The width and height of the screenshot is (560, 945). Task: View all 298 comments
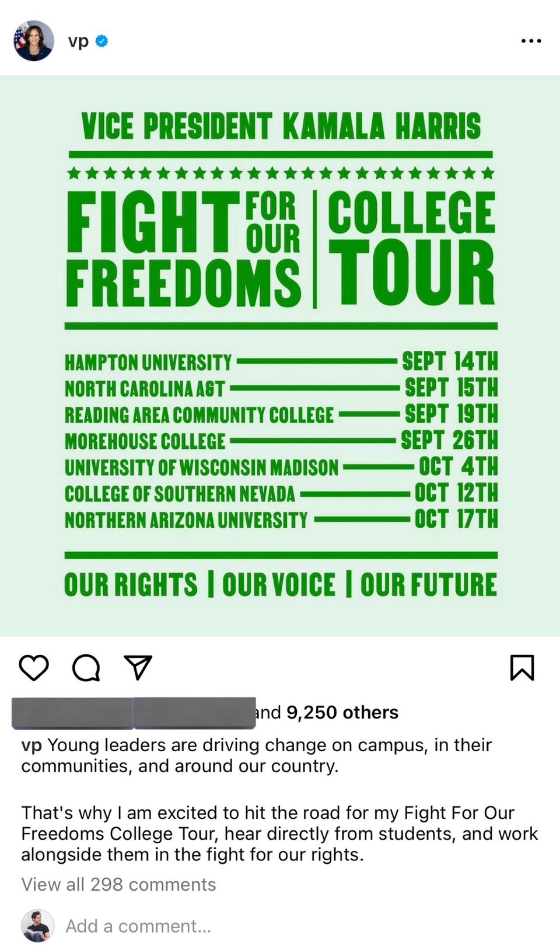click(118, 885)
